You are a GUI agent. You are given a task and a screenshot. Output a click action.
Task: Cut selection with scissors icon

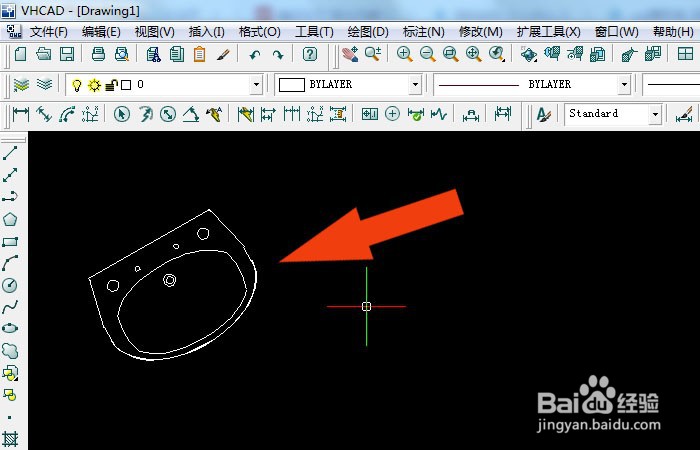point(154,54)
